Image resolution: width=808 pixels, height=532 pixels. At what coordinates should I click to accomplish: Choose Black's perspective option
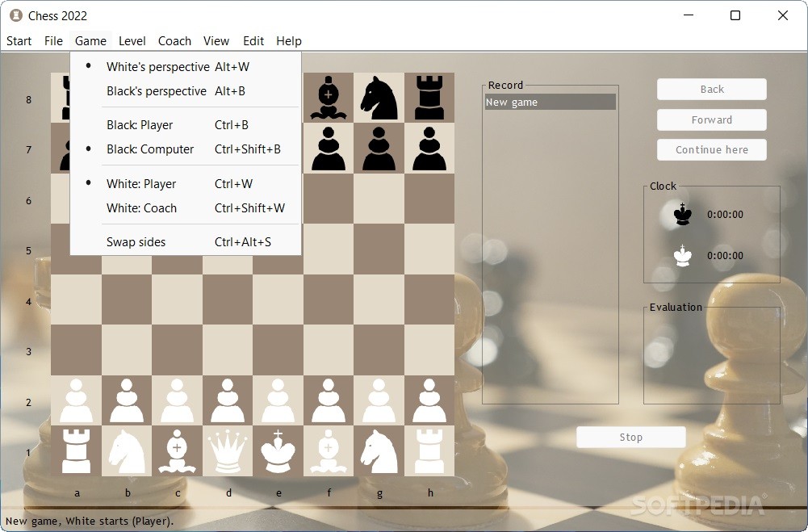[x=186, y=90]
